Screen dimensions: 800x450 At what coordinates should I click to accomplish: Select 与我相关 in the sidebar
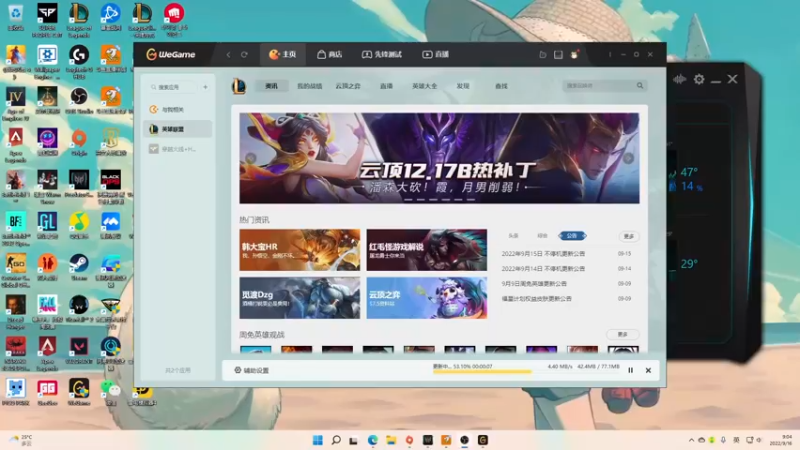pos(177,109)
